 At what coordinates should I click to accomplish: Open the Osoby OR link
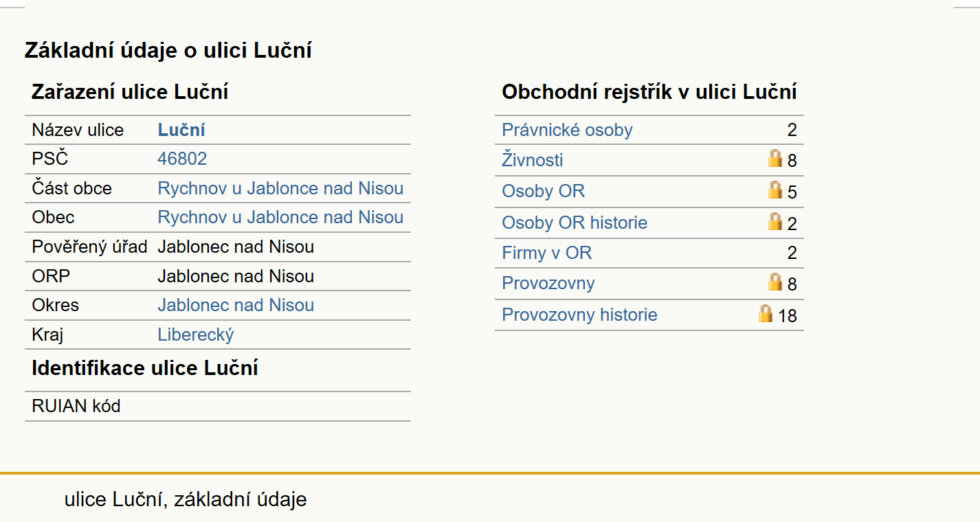pos(543,191)
